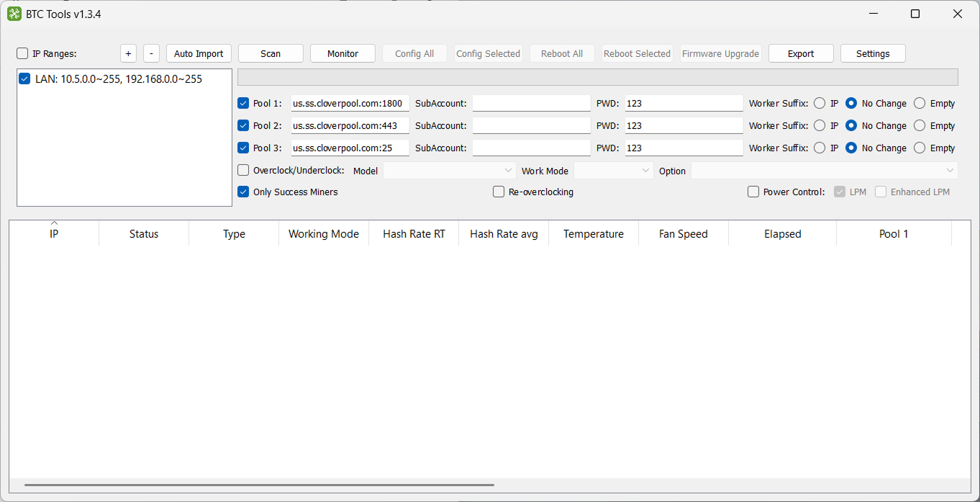Click the Export button
The height and width of the screenshot is (502, 980).
[x=801, y=53]
